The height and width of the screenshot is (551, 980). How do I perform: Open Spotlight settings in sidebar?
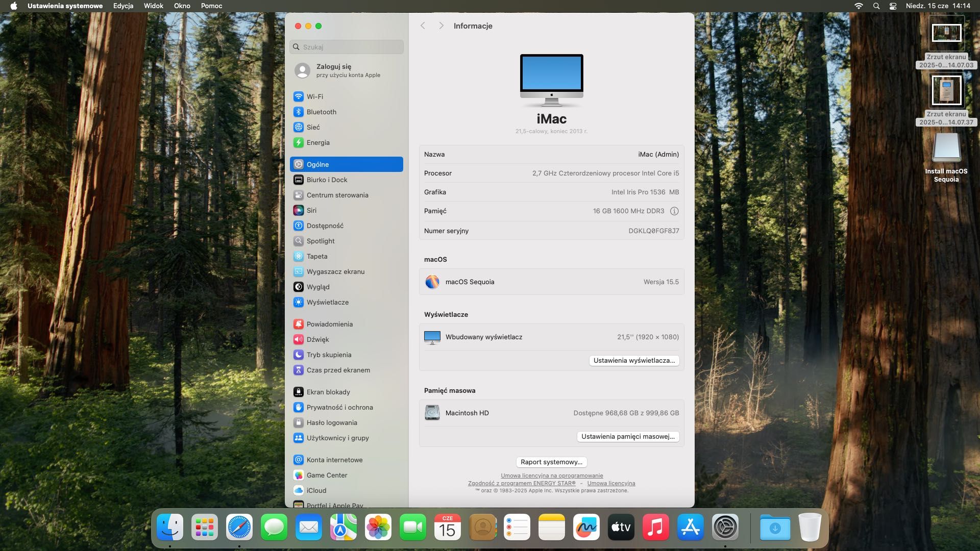pos(346,241)
